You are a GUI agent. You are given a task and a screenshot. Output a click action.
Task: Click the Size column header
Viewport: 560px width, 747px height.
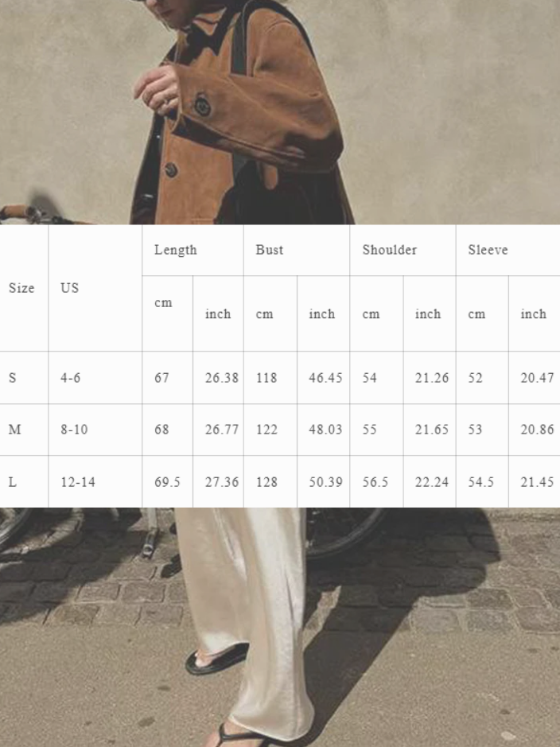[21, 288]
